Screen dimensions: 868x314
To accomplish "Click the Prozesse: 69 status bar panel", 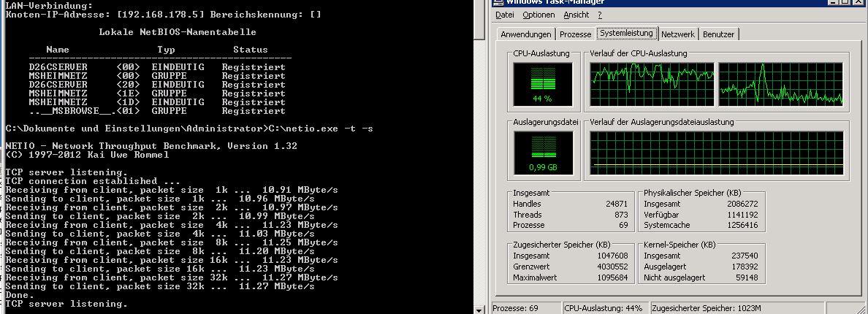I will tap(525, 308).
